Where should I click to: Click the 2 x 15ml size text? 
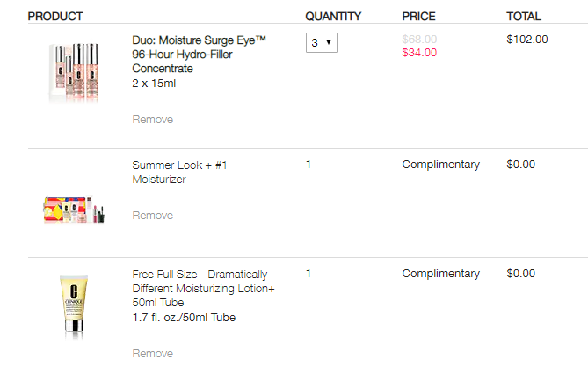[154, 84]
